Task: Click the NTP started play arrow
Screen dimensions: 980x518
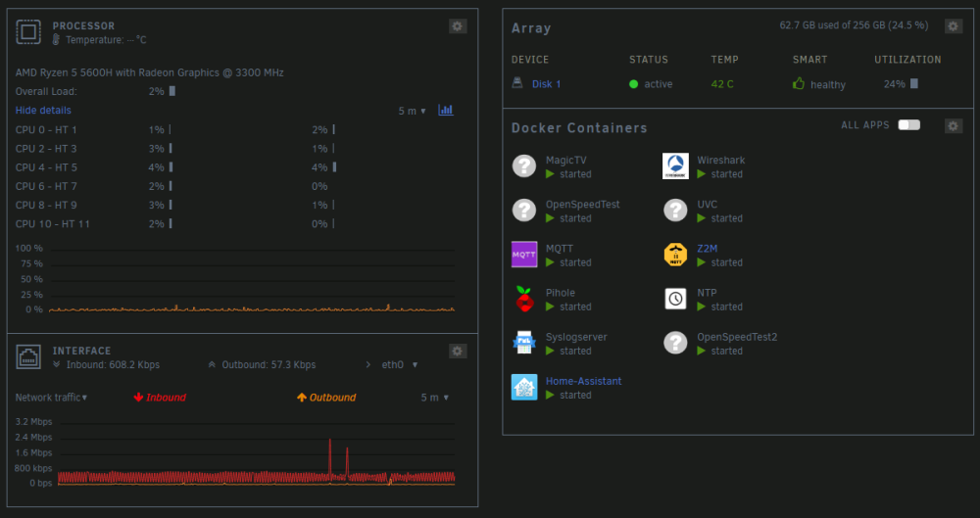Action: click(x=702, y=306)
